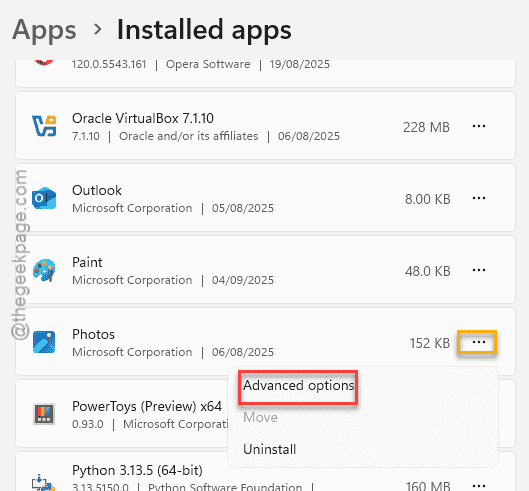This screenshot has height=491, width=529.
Task: Click the Paint app icon
Action: tap(44, 270)
